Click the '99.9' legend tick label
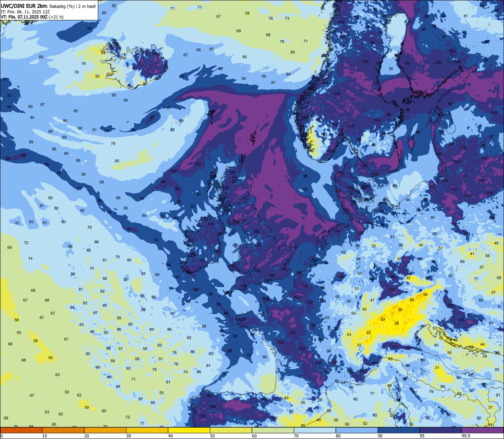 coord(466,436)
